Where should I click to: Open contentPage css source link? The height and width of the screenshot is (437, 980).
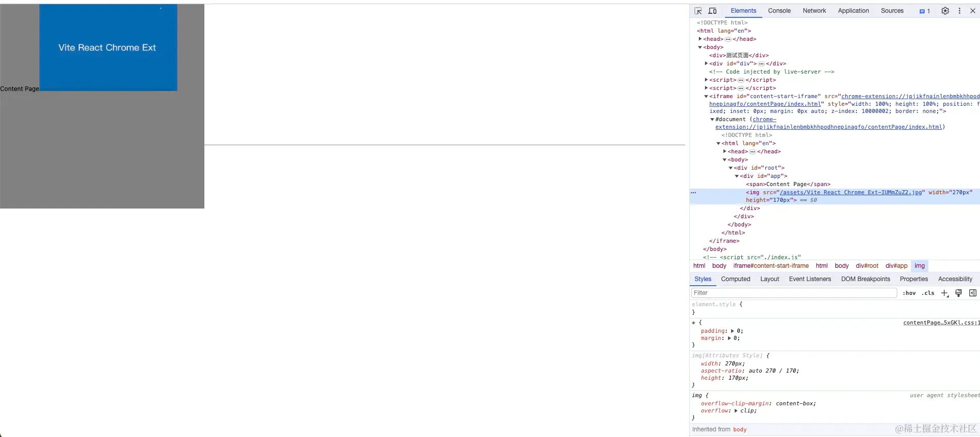click(x=941, y=323)
